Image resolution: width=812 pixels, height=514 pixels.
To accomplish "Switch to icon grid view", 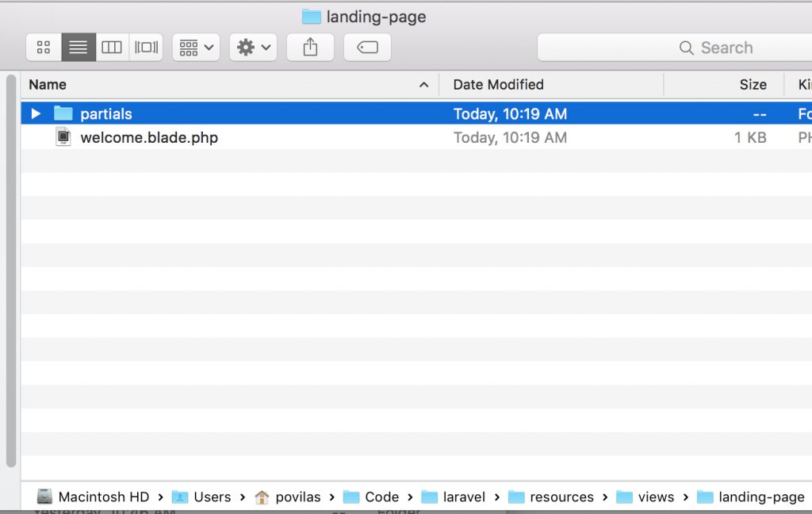I will coord(44,48).
